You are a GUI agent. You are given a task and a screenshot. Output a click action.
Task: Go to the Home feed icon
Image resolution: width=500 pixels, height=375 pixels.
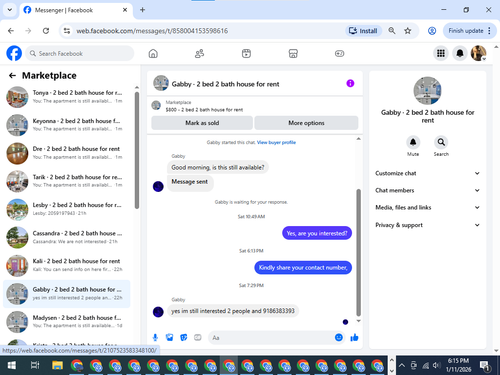point(153,53)
